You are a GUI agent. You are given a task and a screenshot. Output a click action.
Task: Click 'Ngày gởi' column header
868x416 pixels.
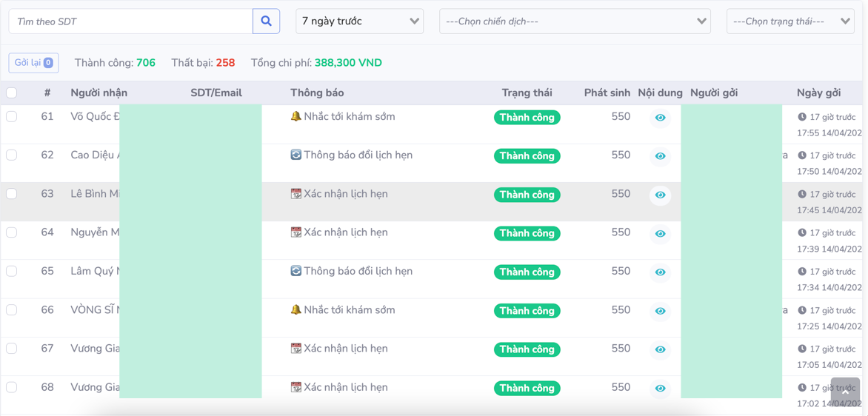pyautogui.click(x=818, y=93)
